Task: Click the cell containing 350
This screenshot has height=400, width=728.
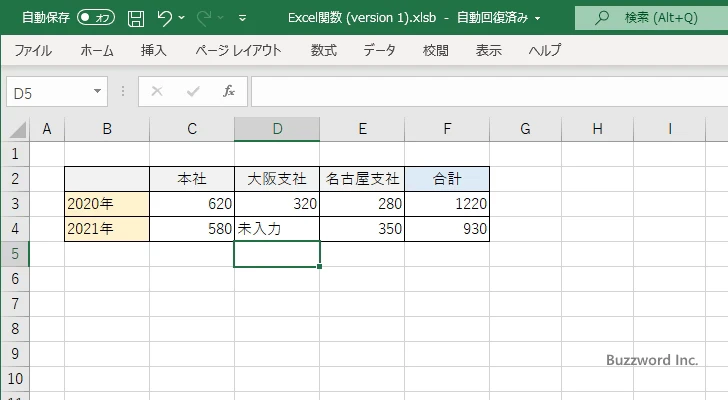Action: pos(362,229)
